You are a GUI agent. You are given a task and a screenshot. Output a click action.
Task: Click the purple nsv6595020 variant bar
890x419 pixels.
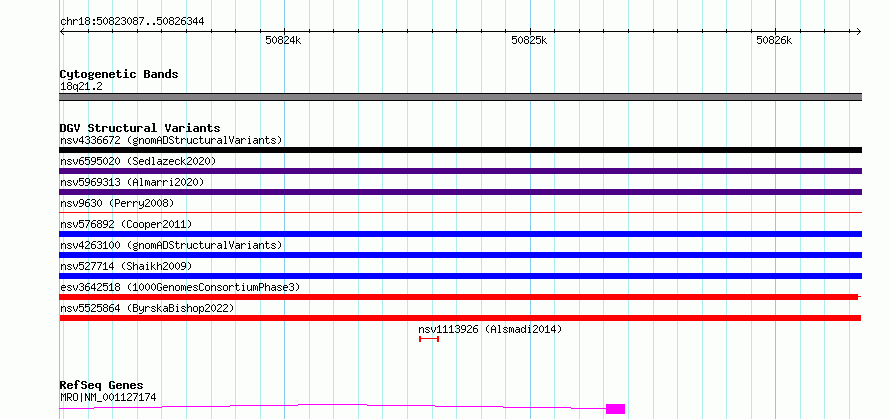pos(460,171)
